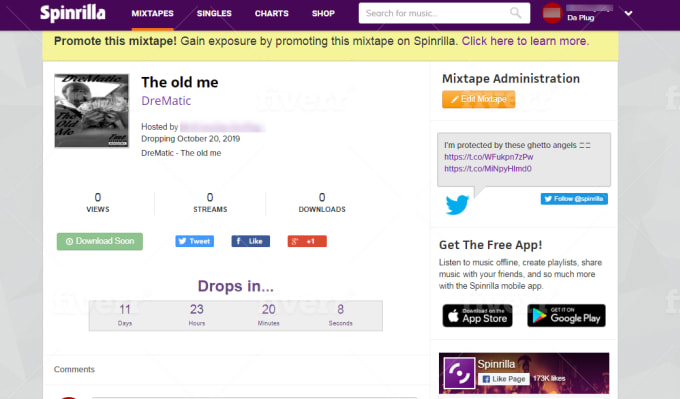Viewport: 680px width, 399px height.
Task: Click the DreMatic - The old me description
Action: pyautogui.click(x=181, y=153)
